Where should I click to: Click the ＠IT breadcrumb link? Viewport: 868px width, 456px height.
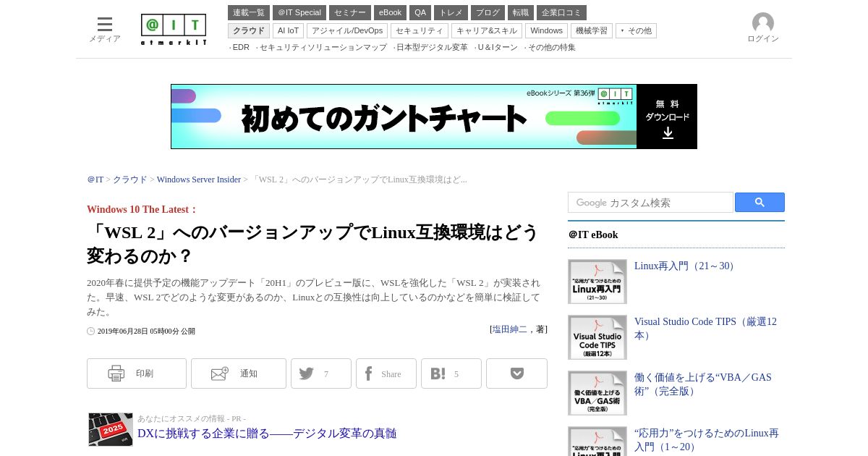click(95, 180)
